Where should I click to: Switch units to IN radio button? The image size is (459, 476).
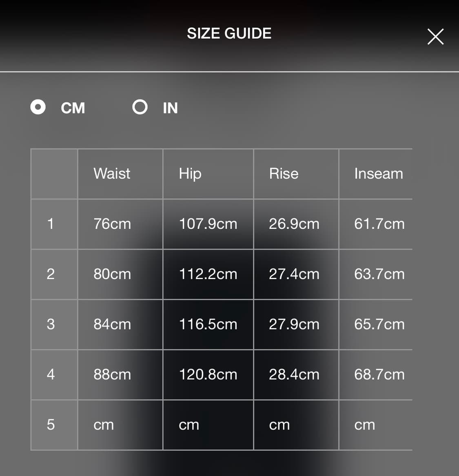pos(140,107)
